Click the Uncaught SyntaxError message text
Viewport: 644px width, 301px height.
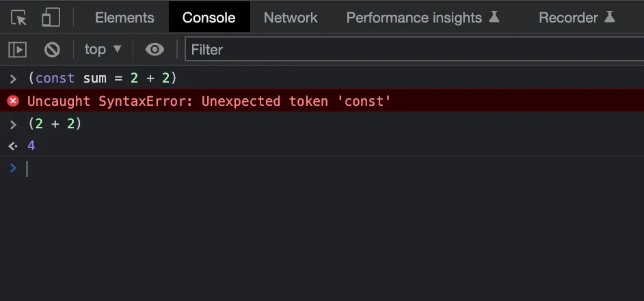pos(209,101)
